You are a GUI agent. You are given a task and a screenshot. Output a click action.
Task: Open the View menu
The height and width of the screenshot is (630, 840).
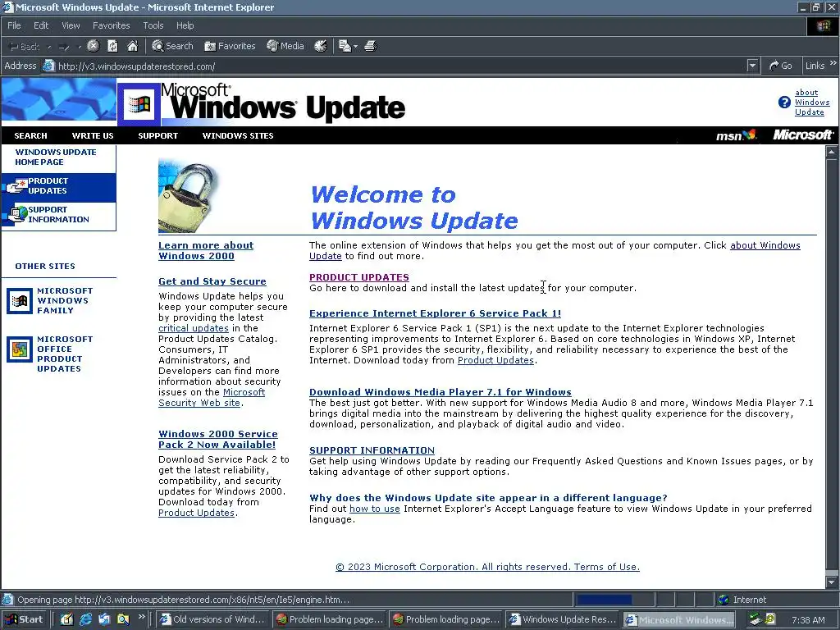coord(71,25)
